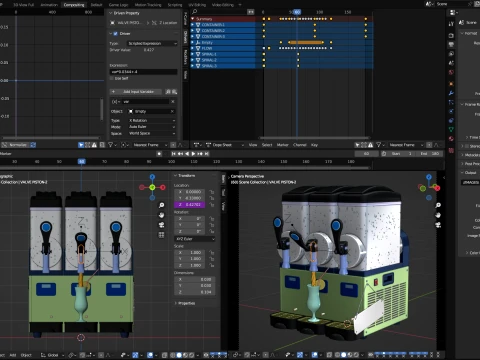Viewport: 480px width, 360px height.
Task: Collapse the Summary row in Dope Sheet
Action: 193,19
